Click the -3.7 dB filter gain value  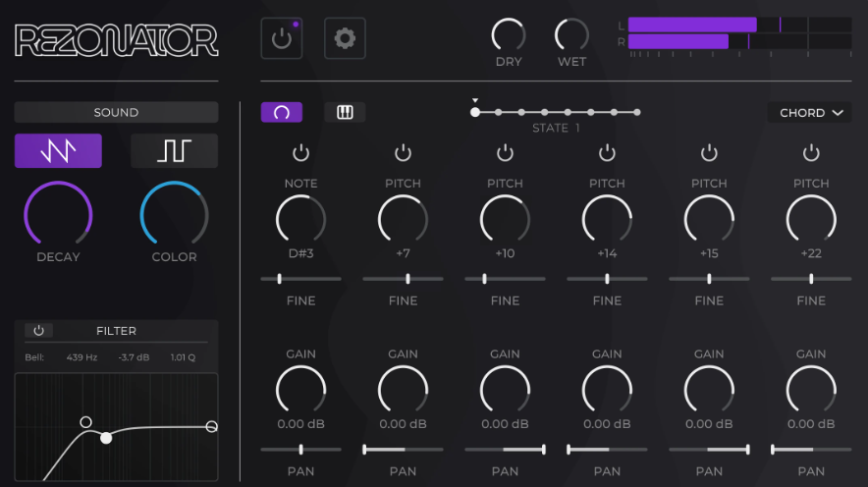click(134, 357)
